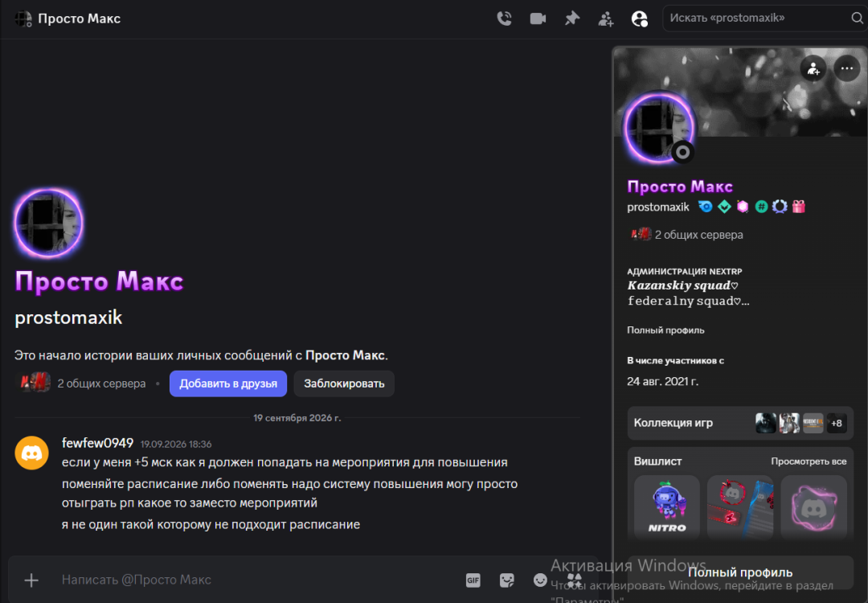Viewport: 868px width, 603px height.
Task: Open the sticker picker
Action: point(506,580)
